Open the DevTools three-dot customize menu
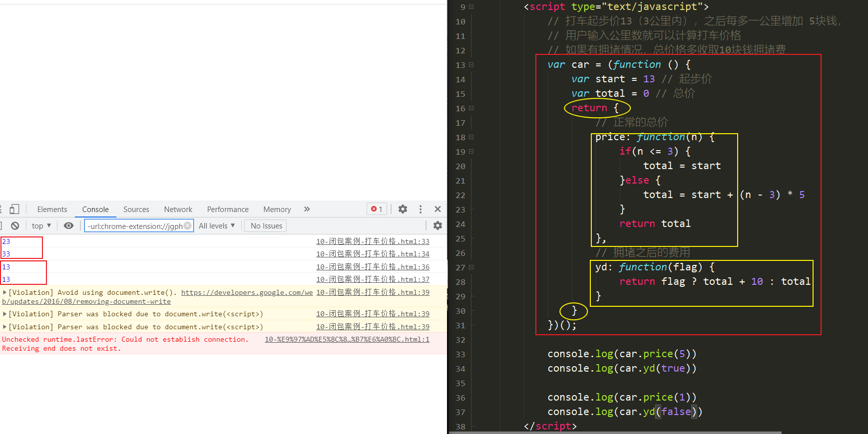The width and height of the screenshot is (868, 434). pos(421,209)
